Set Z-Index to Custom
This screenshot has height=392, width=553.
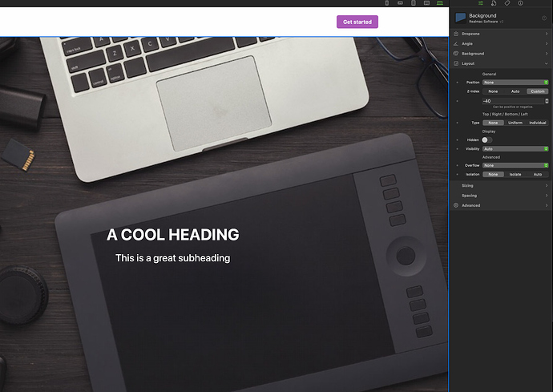[538, 91]
